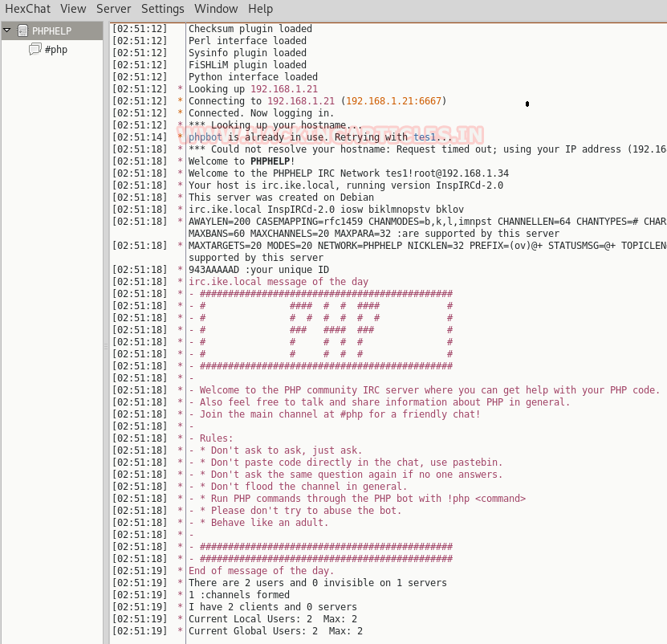Click the tes1 nickname in retry line
The height and width of the screenshot is (644, 667).
pyautogui.click(x=425, y=137)
